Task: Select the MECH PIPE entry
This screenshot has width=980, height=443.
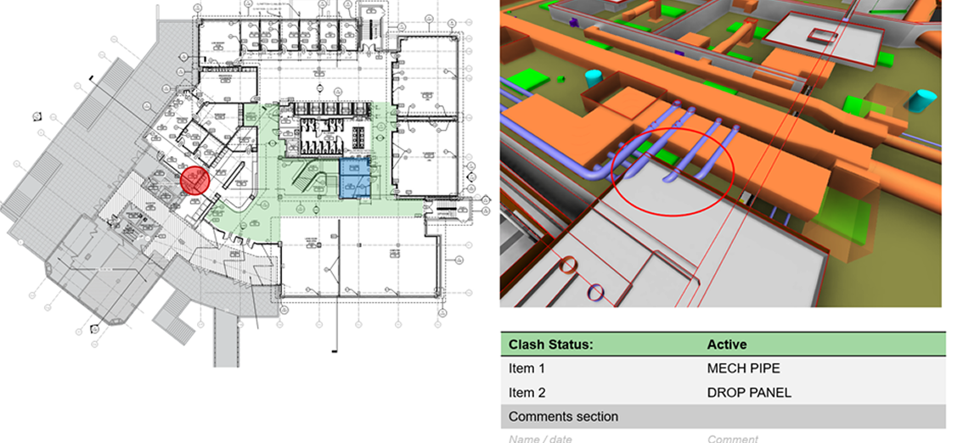Action: pos(743,368)
